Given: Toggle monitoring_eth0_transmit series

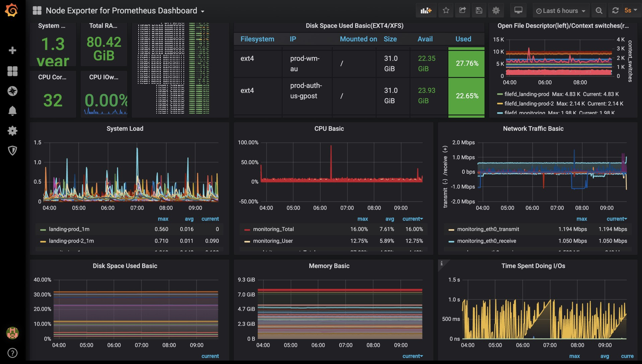Looking at the screenshot, I should coord(488,229).
